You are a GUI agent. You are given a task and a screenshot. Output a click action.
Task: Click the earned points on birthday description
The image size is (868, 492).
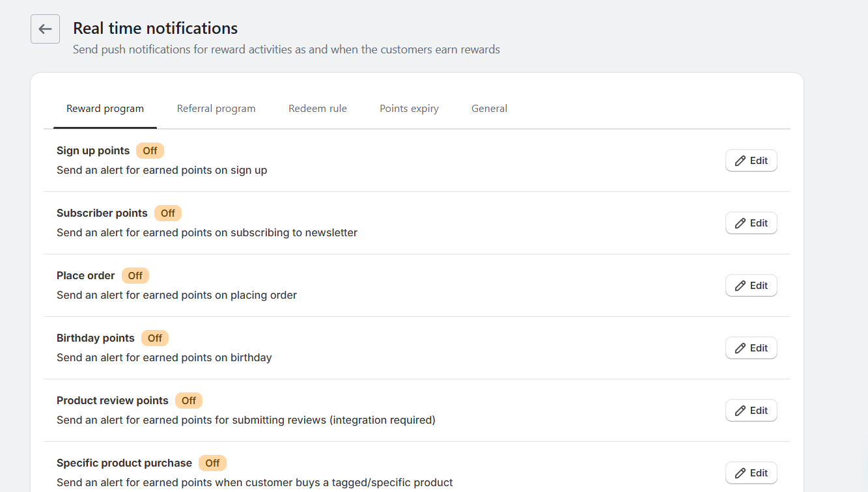click(x=164, y=357)
